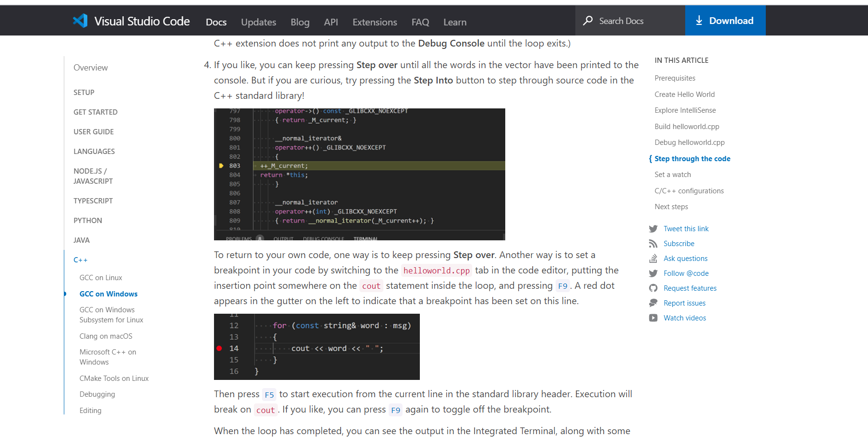
Task: Click the Twitter icon beside Follow @code
Action: coord(653,273)
